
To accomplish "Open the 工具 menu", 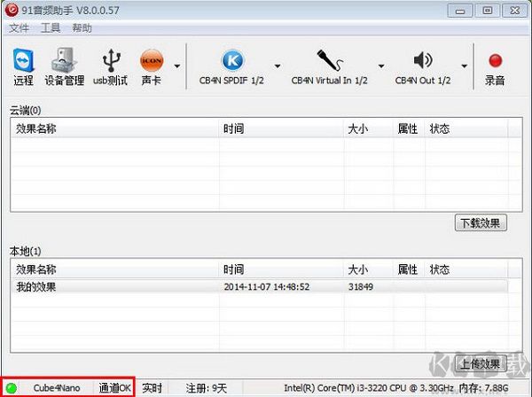I will point(51,27).
